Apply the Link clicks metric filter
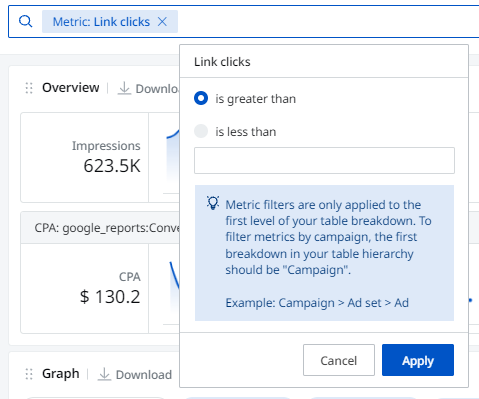The image size is (479, 399). click(x=418, y=360)
